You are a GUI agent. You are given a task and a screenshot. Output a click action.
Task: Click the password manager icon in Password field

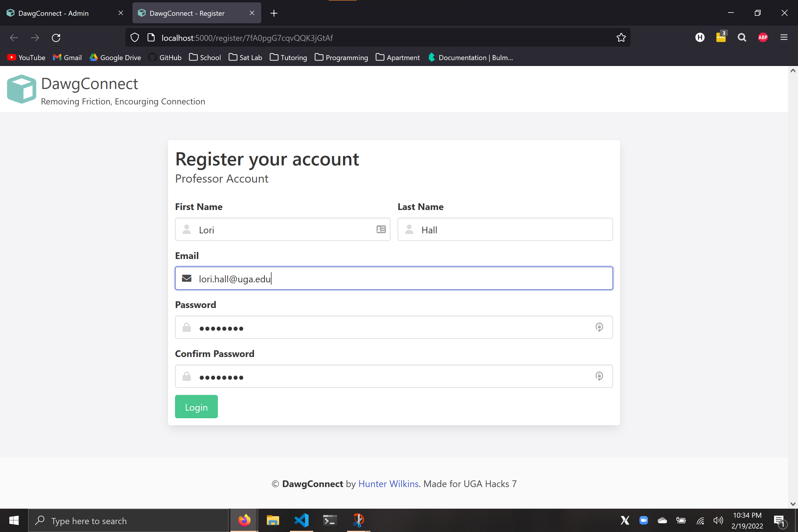(599, 327)
